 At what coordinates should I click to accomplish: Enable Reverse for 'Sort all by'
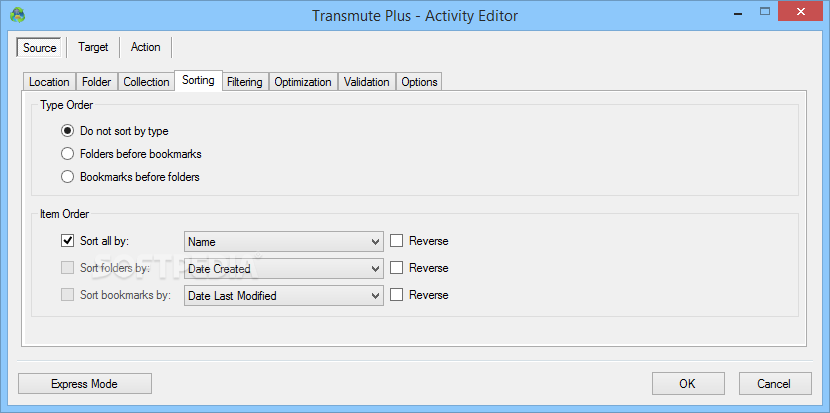[396, 241]
